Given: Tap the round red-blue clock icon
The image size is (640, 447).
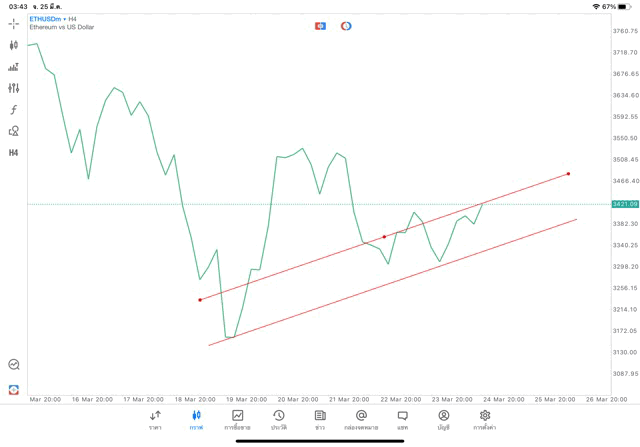Looking at the screenshot, I should click(x=346, y=26).
